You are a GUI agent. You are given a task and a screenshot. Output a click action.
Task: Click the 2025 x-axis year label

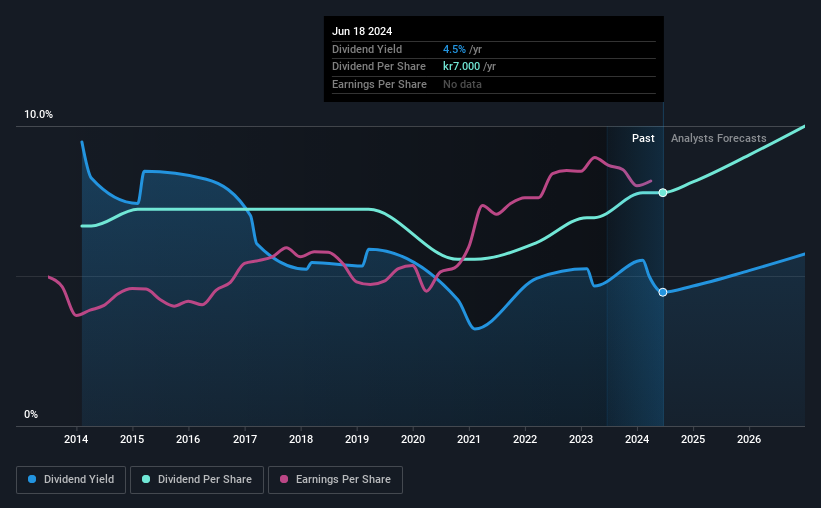693,439
